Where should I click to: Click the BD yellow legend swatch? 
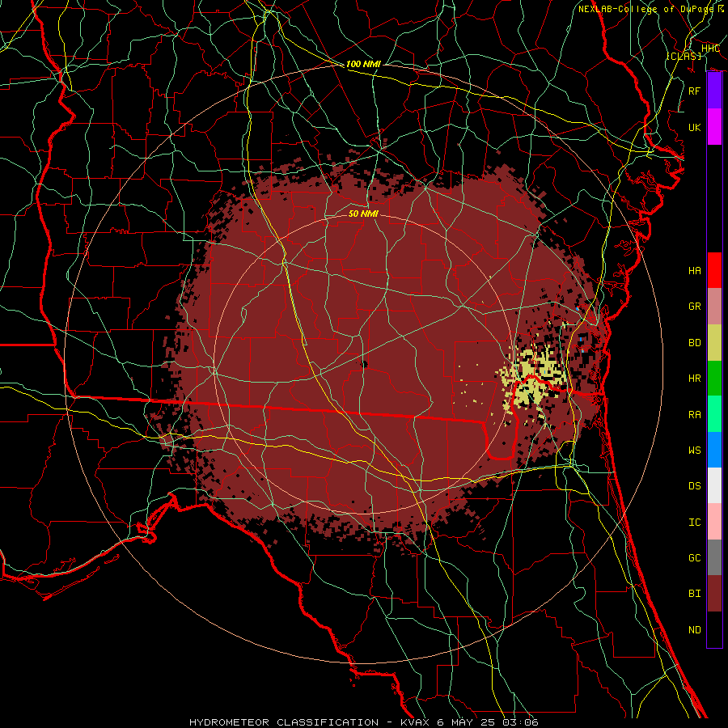tap(714, 343)
